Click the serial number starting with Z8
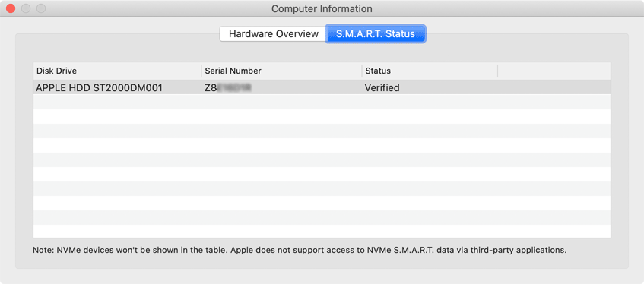 [227, 87]
